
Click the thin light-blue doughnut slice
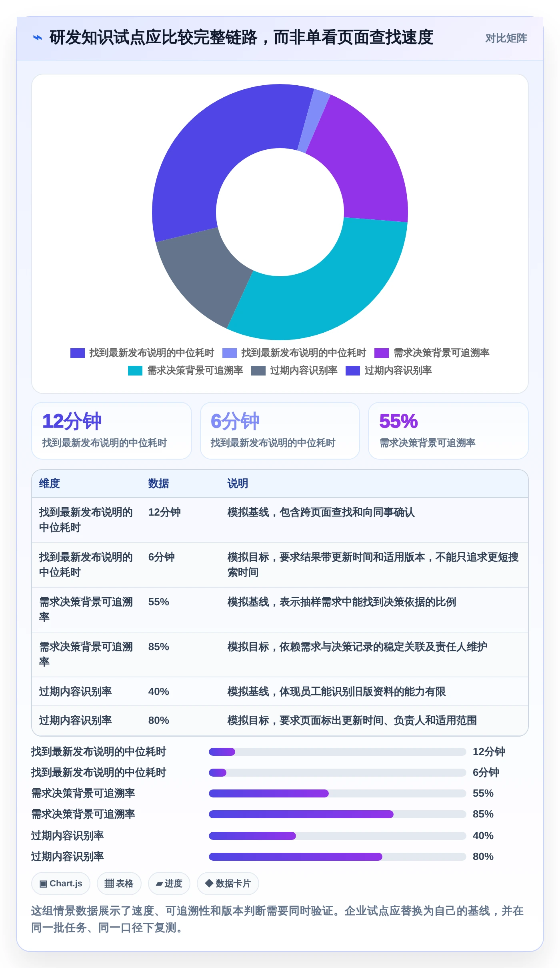314,121
